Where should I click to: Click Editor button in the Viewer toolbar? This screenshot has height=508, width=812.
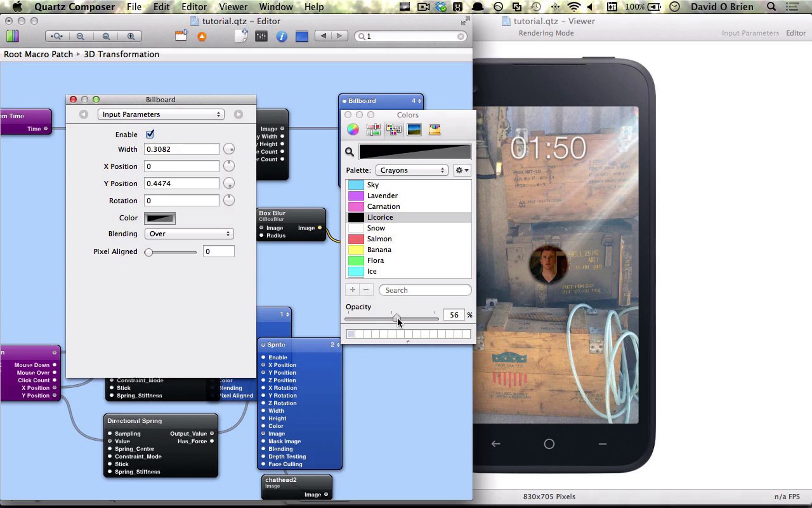(x=796, y=33)
